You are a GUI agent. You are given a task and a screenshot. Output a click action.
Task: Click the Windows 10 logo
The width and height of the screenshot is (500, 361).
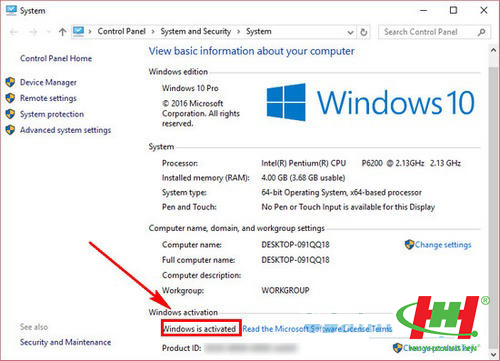pyautogui.click(x=370, y=102)
